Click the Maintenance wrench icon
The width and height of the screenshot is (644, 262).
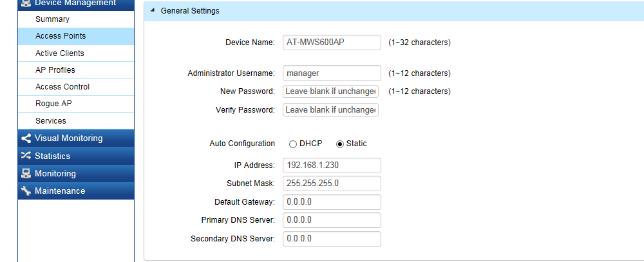(x=26, y=191)
